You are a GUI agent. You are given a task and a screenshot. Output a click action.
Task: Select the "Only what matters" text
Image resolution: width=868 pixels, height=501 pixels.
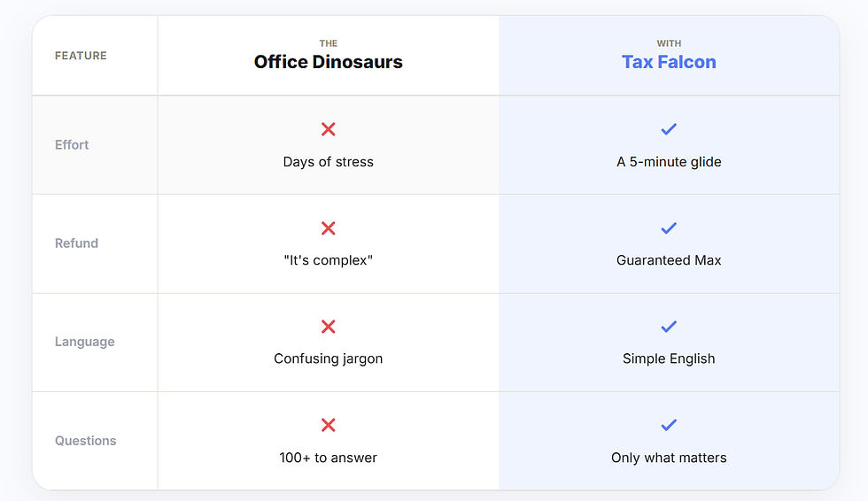(669, 458)
